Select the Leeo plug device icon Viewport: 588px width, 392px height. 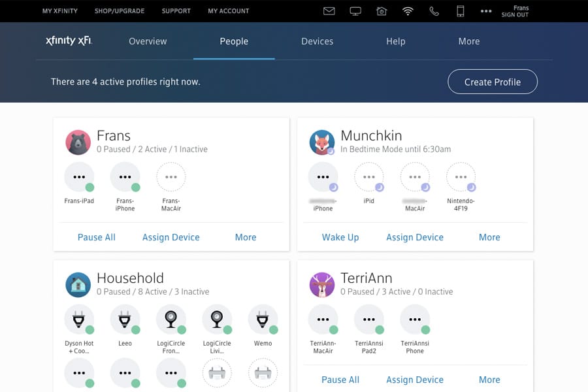point(125,319)
